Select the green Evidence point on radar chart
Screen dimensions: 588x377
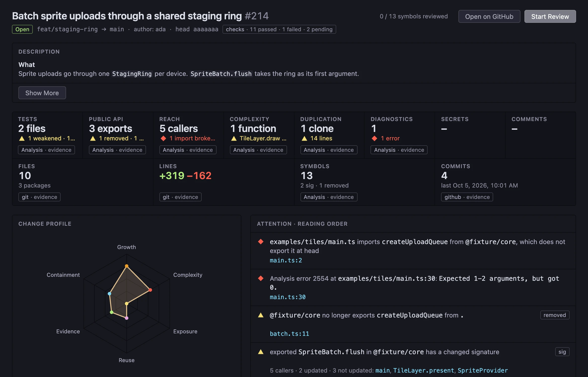tap(112, 312)
